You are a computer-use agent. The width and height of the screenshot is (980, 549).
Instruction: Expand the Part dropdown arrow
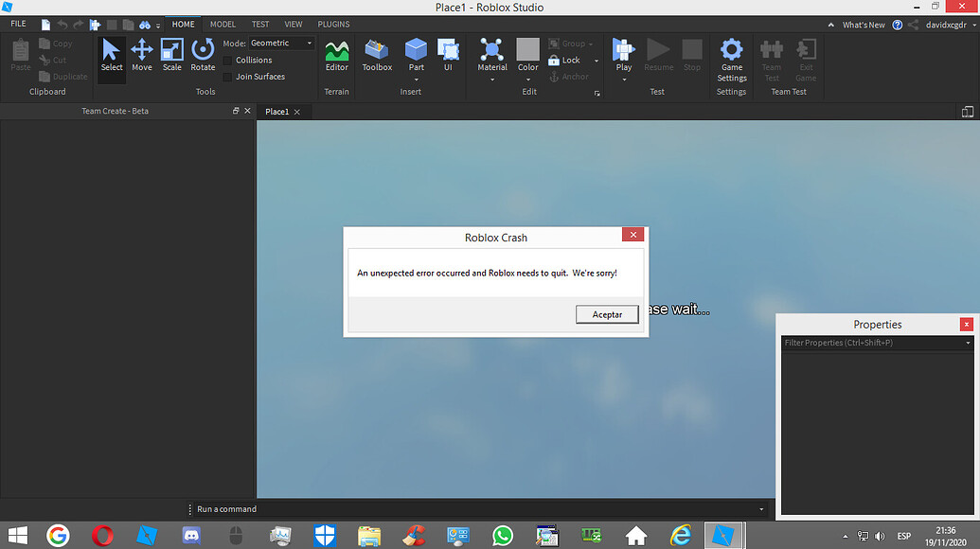coord(417,80)
